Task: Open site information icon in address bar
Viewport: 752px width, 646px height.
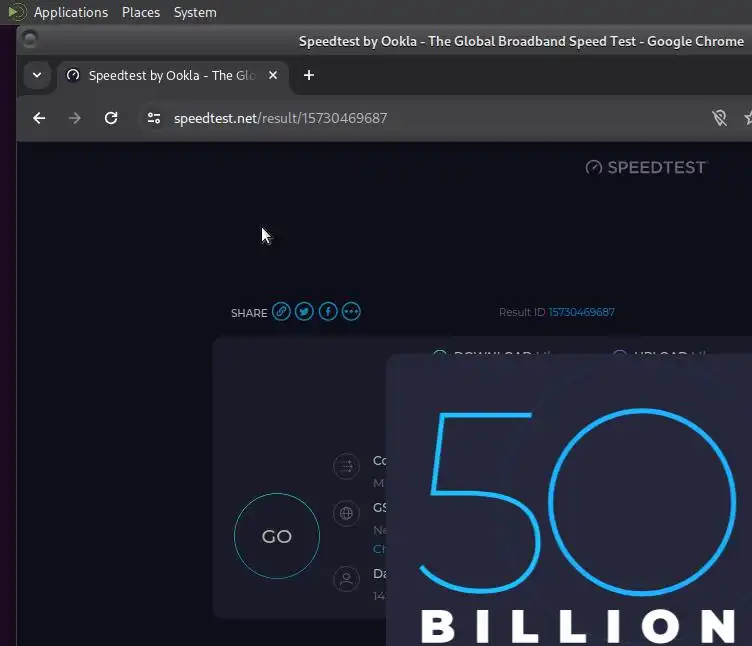Action: (154, 118)
